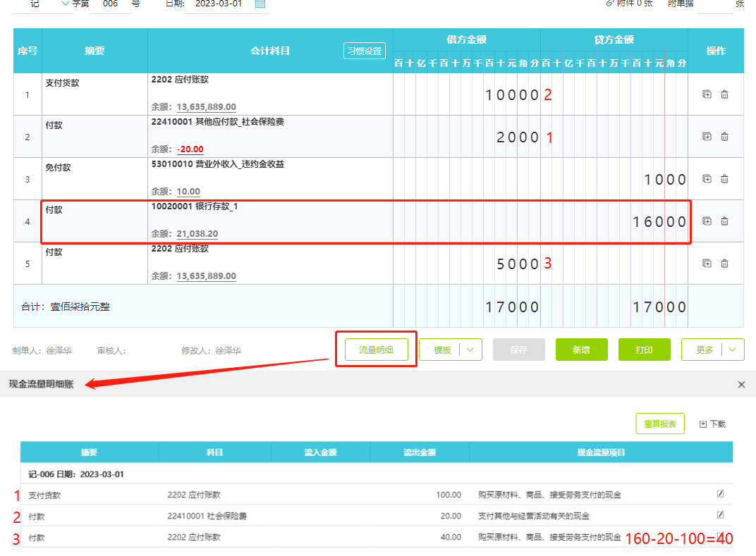The image size is (756, 556).
Task: Click the 打印 print button
Action: point(644,350)
